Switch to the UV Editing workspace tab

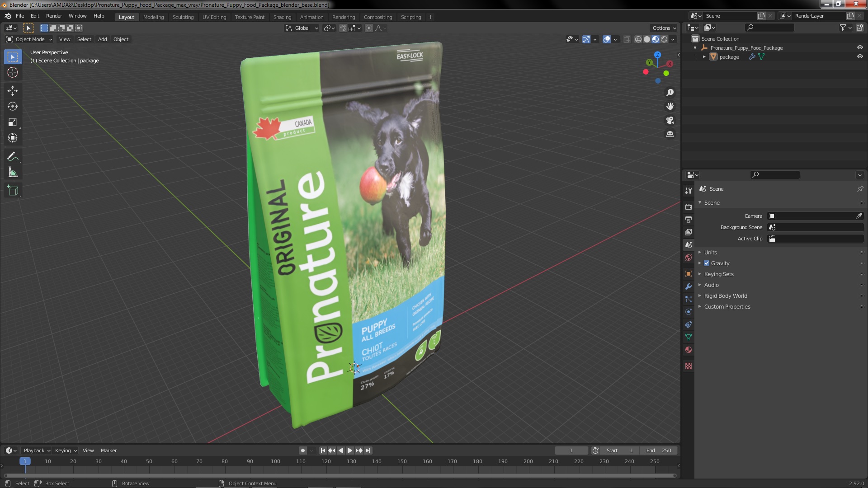click(x=214, y=17)
